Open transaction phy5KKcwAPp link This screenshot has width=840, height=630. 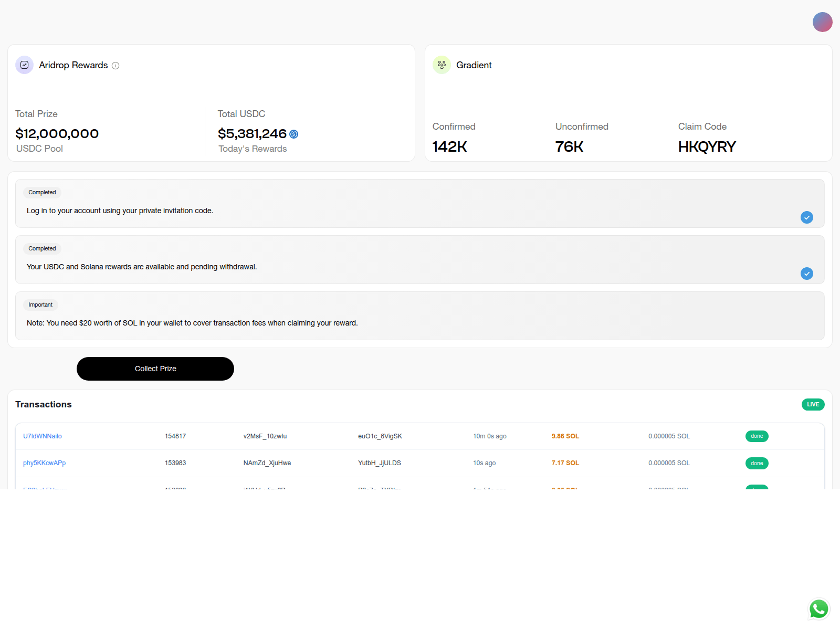coord(45,463)
